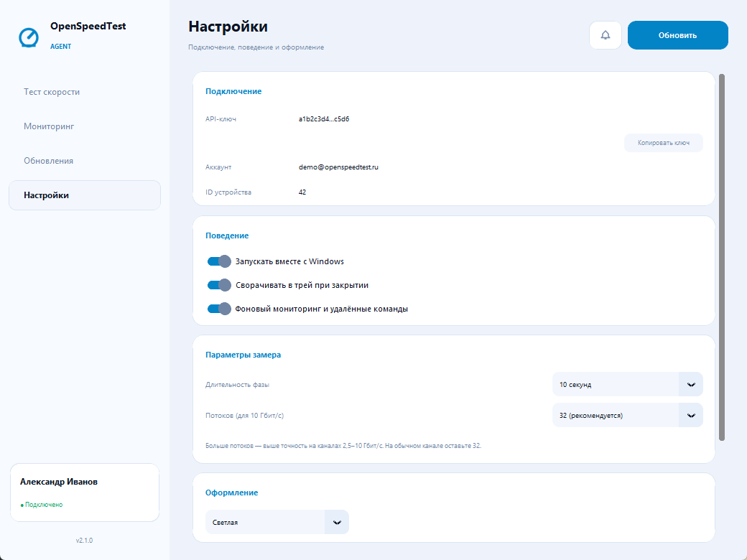Click the OpenSpeedTest speedometer logo
Viewport: 747px width, 560px height.
coord(29,37)
